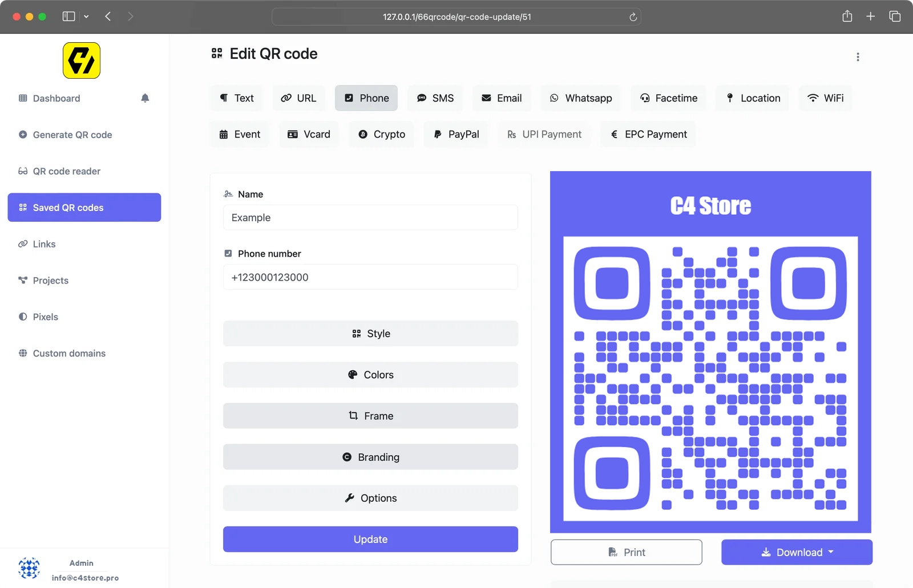Print the QR code
The image size is (913, 588).
click(x=626, y=552)
